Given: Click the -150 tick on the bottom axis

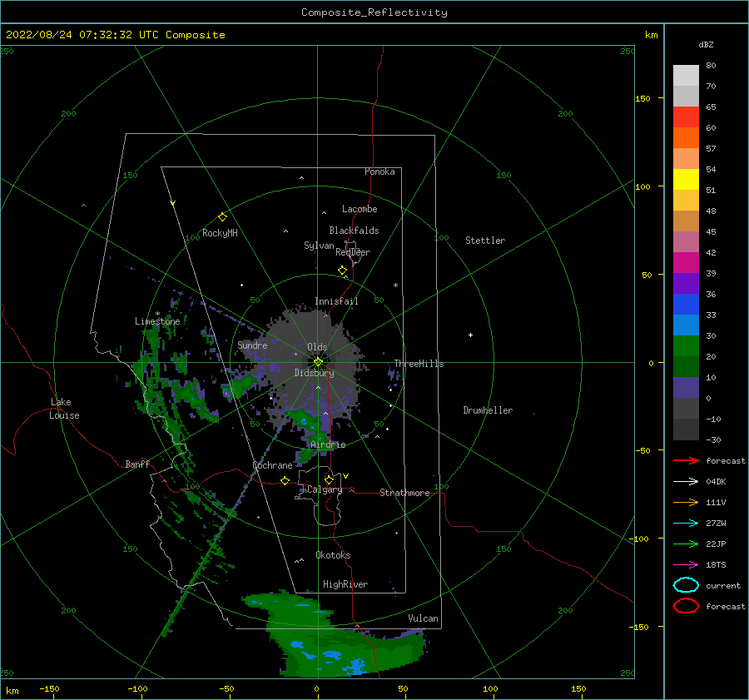Looking at the screenshot, I should pyautogui.click(x=49, y=688).
